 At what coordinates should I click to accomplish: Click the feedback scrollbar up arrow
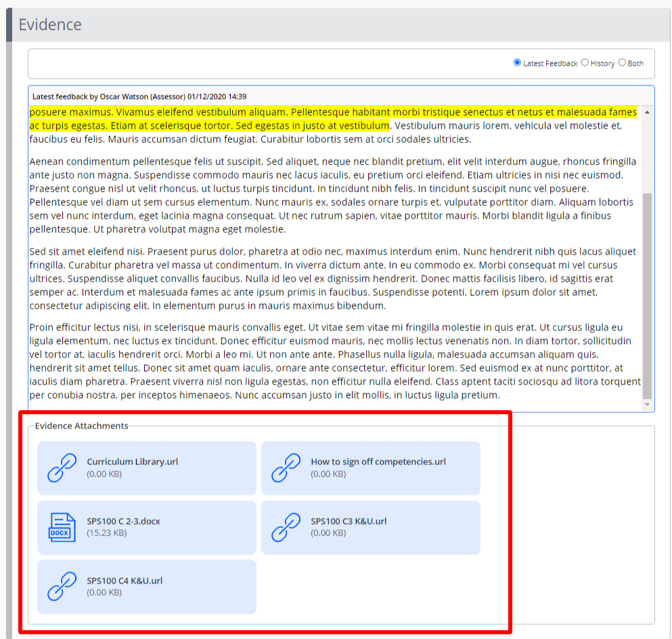point(647,112)
